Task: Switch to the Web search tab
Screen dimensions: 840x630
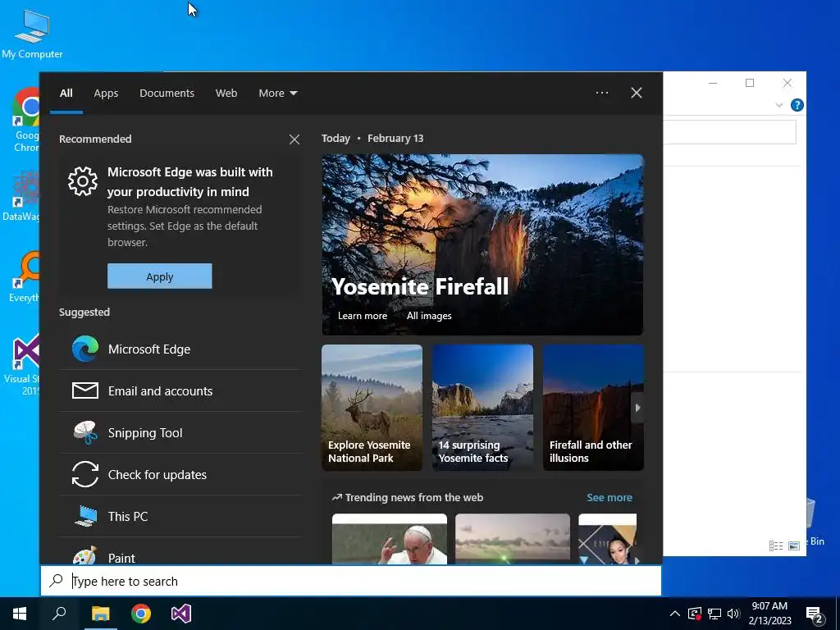Action: pos(226,94)
